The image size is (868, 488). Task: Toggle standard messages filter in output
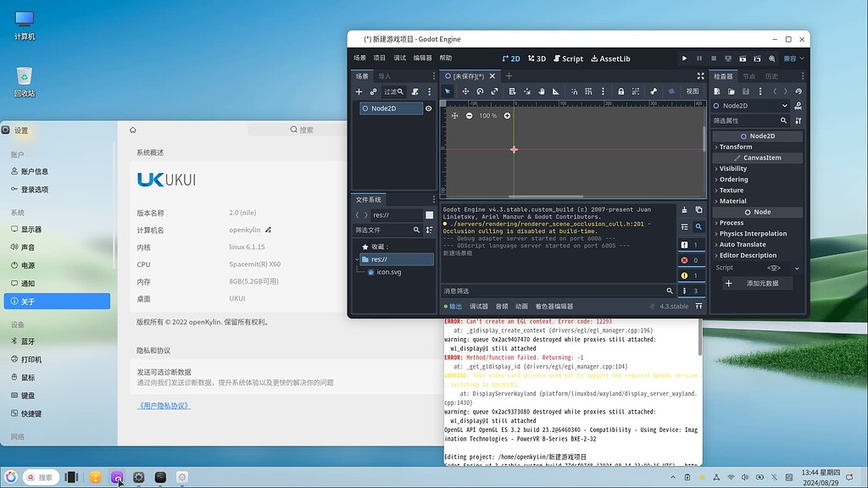[x=691, y=245]
